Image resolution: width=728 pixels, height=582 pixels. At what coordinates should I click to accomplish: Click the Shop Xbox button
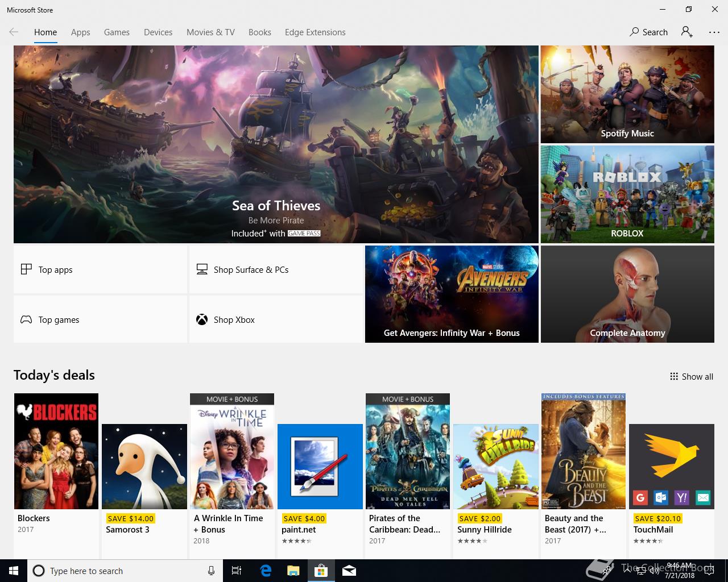[x=276, y=319]
